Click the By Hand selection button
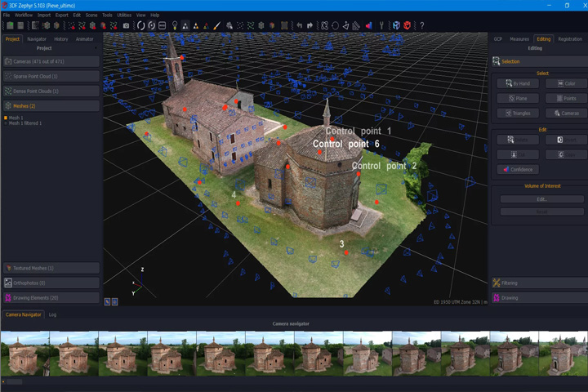This screenshot has width=588, height=392. (x=518, y=83)
